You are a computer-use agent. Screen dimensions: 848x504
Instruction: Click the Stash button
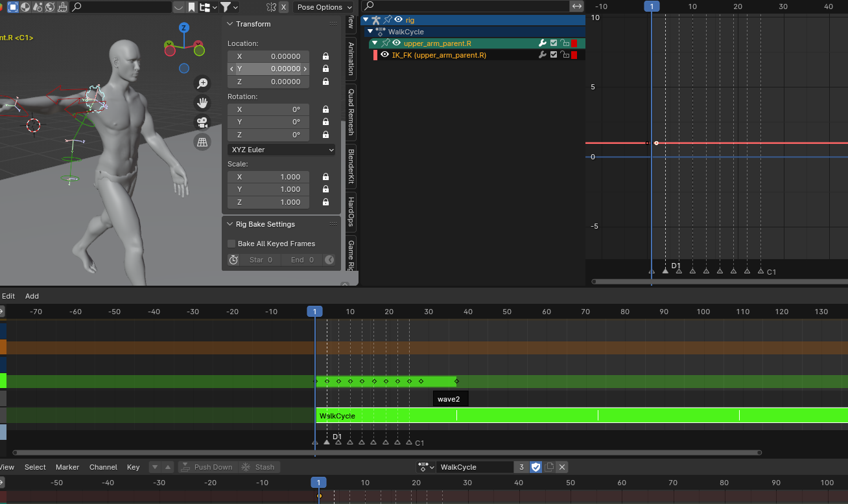pyautogui.click(x=258, y=467)
